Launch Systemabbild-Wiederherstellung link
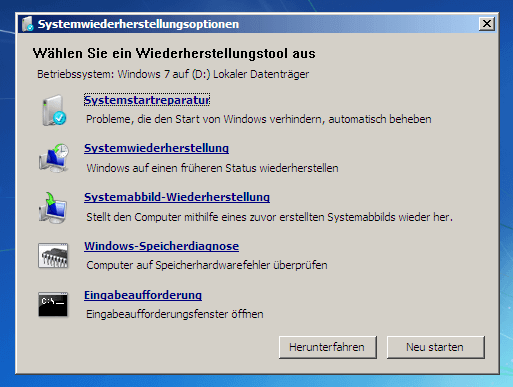 [177, 197]
